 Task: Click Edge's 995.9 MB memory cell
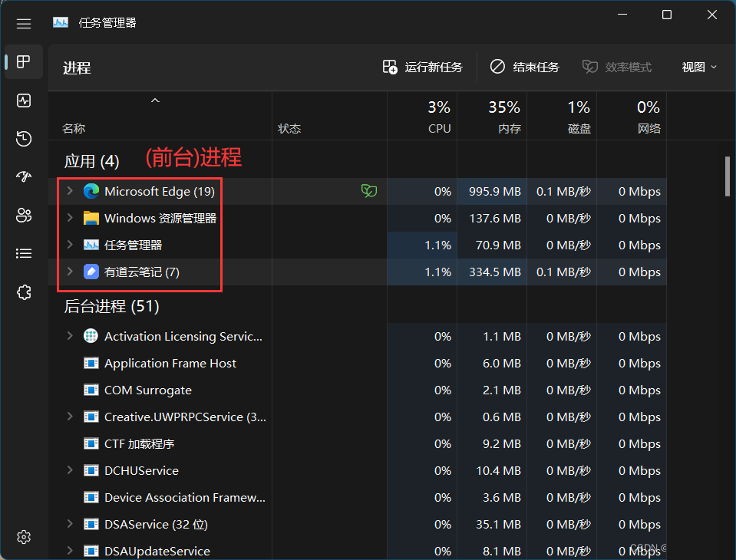click(x=492, y=191)
